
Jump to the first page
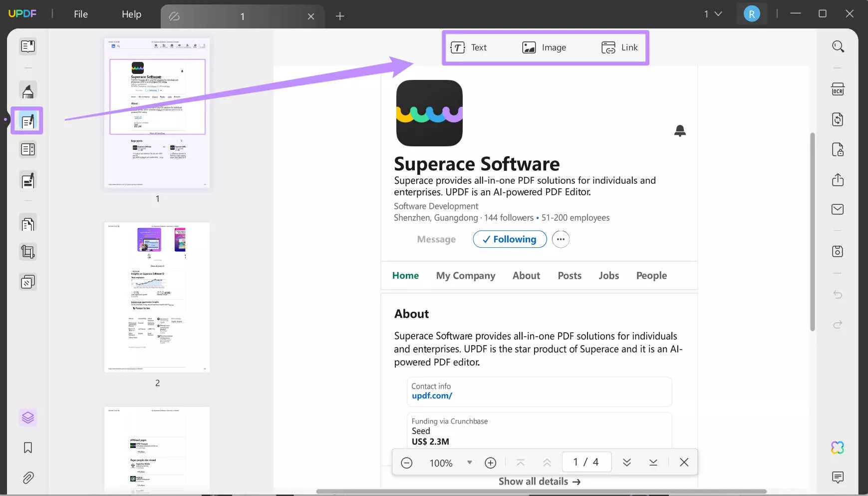click(x=521, y=463)
